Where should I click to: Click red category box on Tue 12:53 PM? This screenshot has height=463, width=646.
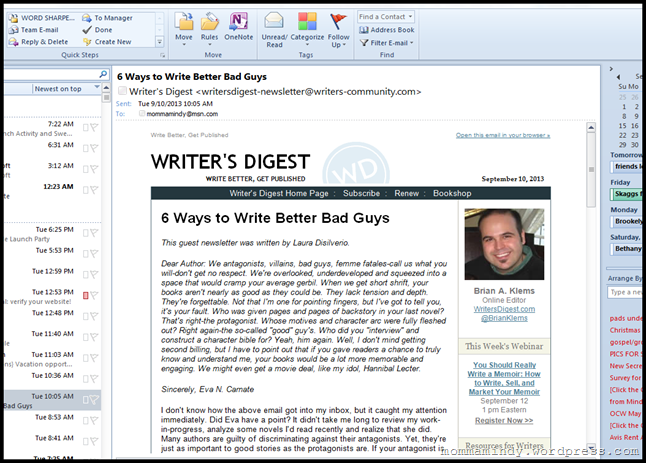(x=86, y=295)
